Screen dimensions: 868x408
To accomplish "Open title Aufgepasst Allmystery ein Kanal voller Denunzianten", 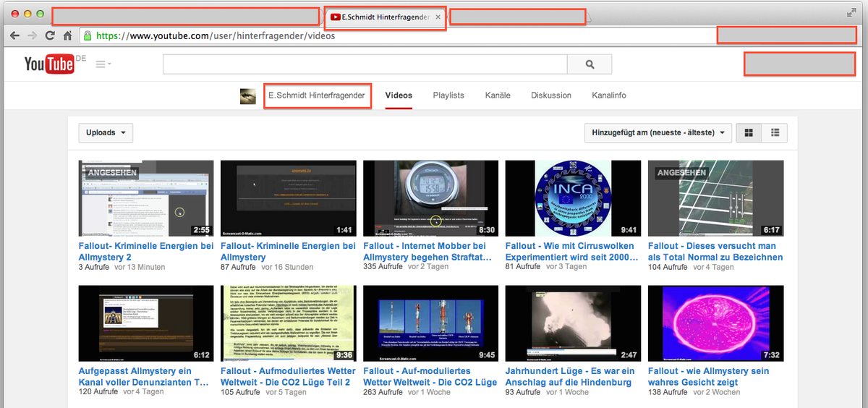I will [x=144, y=376].
